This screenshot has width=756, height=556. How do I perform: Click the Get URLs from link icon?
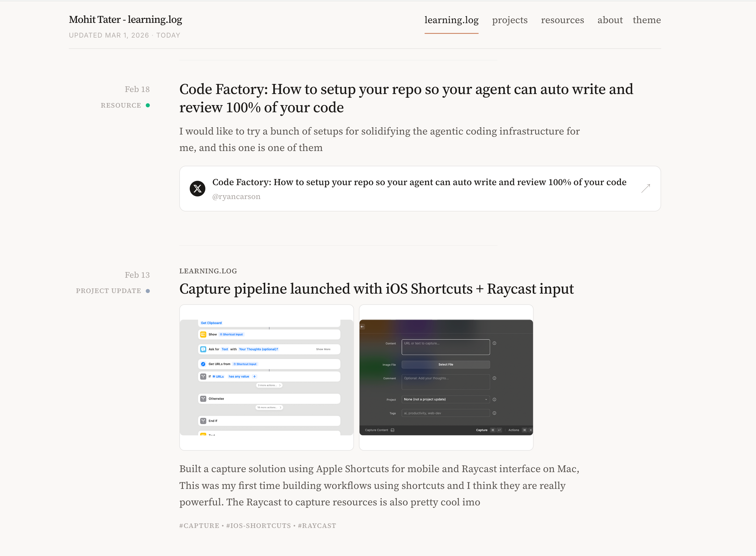pyautogui.click(x=203, y=364)
